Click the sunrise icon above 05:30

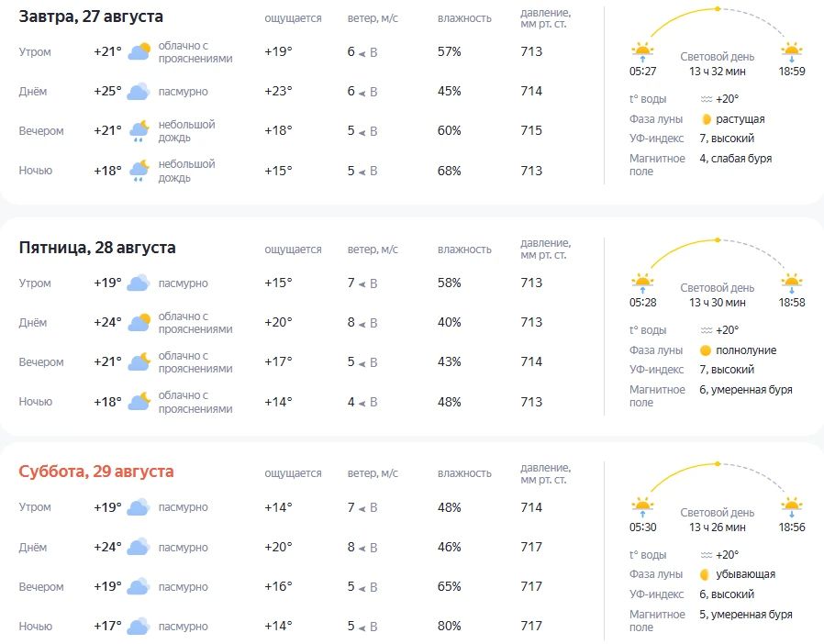click(x=642, y=507)
